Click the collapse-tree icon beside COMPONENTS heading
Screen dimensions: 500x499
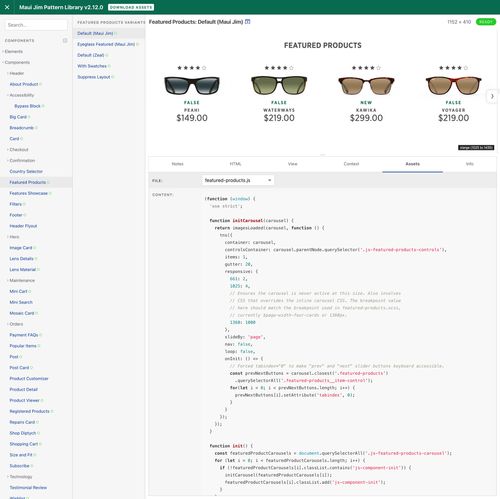tap(65, 40)
